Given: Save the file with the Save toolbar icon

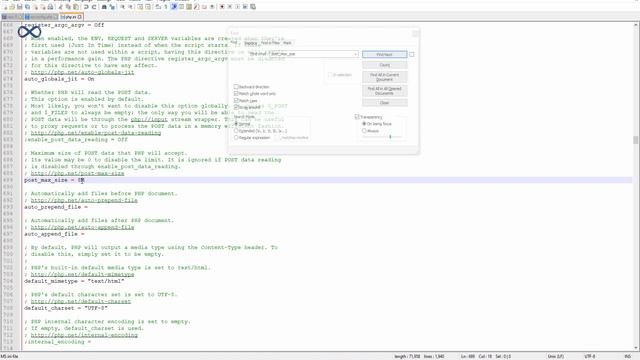Looking at the screenshot, I should (19, 7).
